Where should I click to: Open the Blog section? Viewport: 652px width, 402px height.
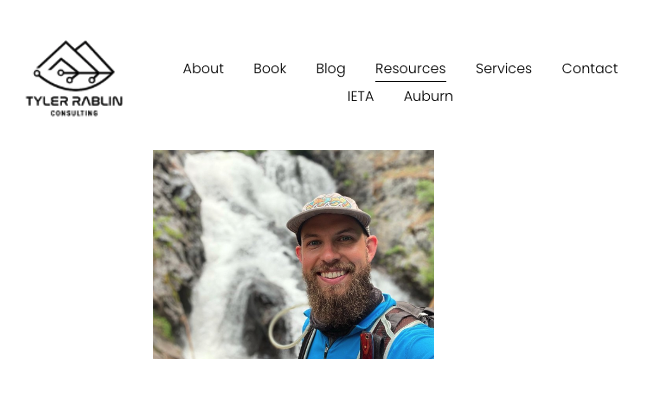pyautogui.click(x=331, y=69)
